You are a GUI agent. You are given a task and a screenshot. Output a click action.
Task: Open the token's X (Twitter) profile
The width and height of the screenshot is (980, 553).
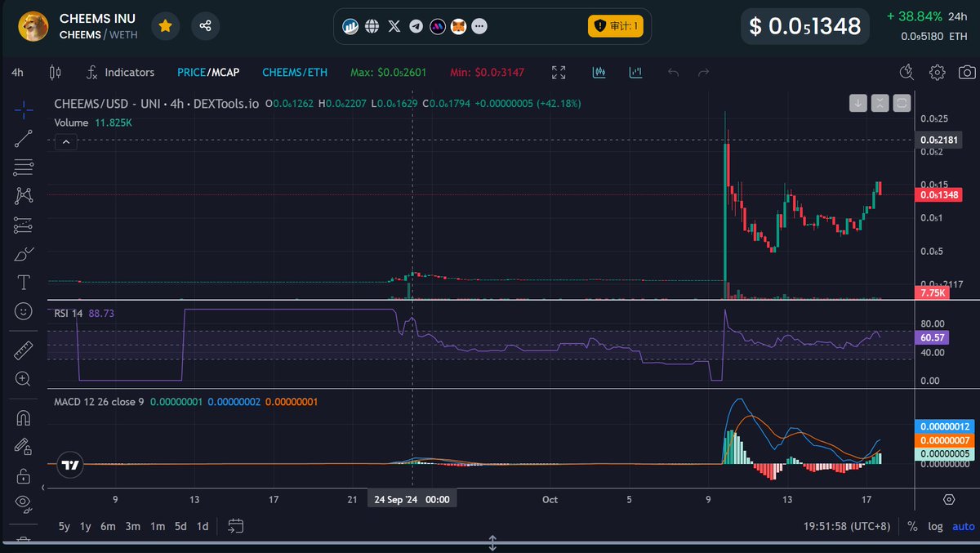point(394,26)
